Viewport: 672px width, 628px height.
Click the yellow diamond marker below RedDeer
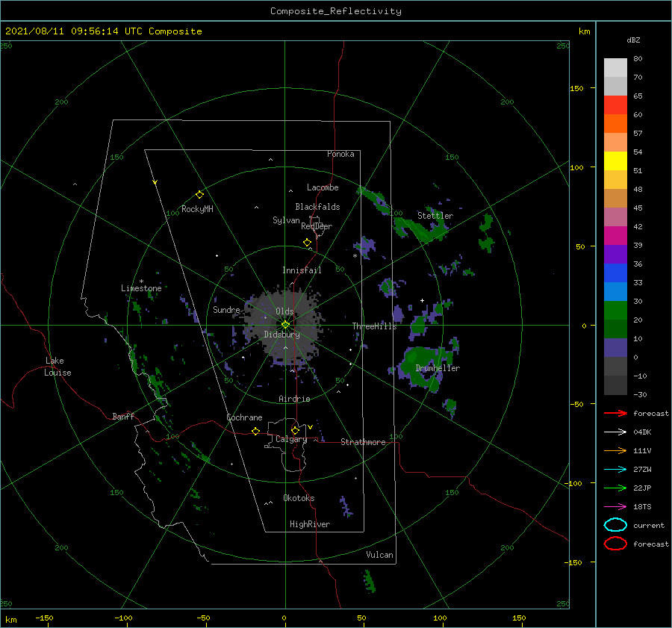pyautogui.click(x=308, y=243)
